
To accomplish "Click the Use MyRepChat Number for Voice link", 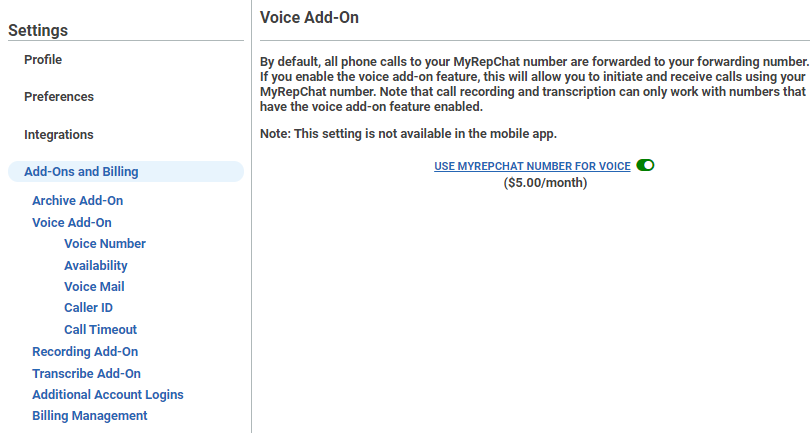I will click(532, 166).
